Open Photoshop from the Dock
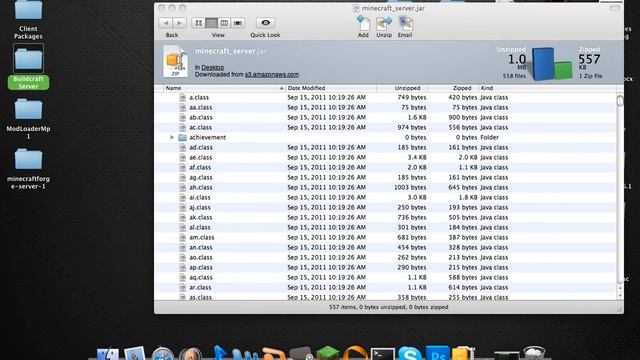Image resolution: width=640 pixels, height=360 pixels. click(x=437, y=353)
